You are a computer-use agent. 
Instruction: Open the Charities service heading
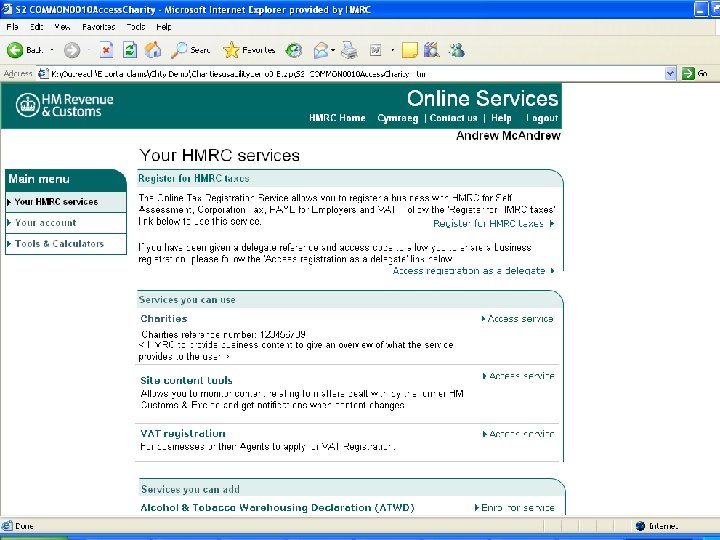[164, 319]
